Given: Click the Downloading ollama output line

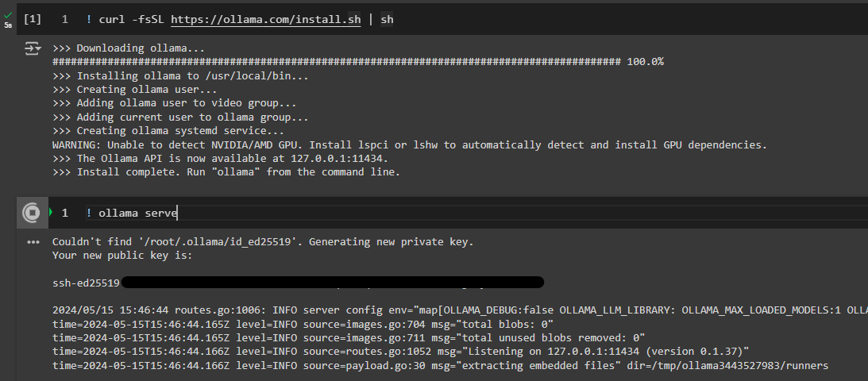Looking at the screenshot, I should click(x=129, y=48).
